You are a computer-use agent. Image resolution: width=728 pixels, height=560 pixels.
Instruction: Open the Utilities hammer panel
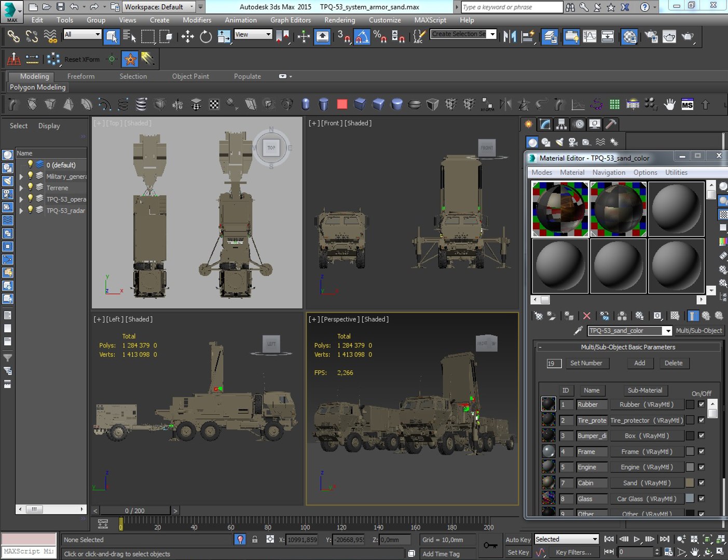(611, 124)
